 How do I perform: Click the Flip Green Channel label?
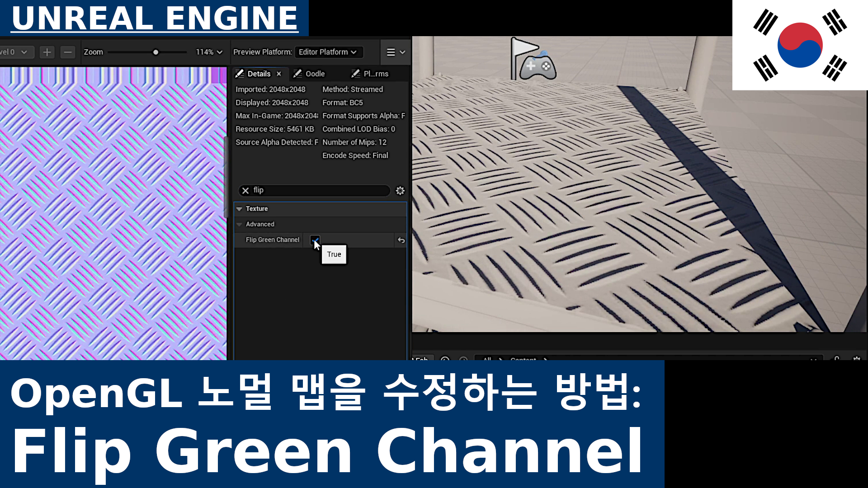pos(272,240)
